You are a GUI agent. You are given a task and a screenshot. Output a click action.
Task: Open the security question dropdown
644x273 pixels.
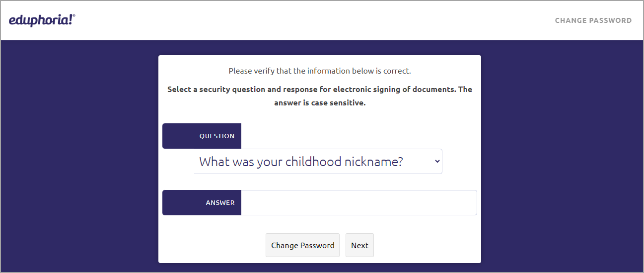(x=318, y=162)
